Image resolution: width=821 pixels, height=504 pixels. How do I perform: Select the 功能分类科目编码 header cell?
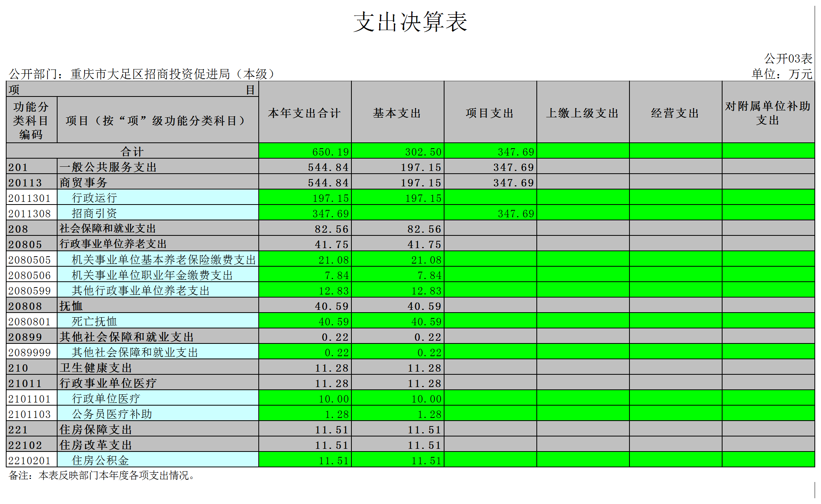[x=31, y=120]
